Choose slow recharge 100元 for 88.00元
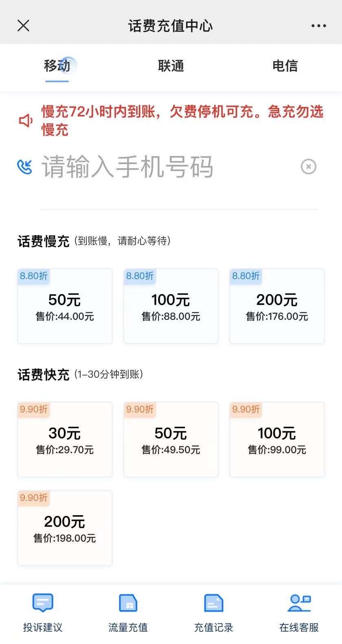This screenshot has width=342, height=644. tap(171, 306)
